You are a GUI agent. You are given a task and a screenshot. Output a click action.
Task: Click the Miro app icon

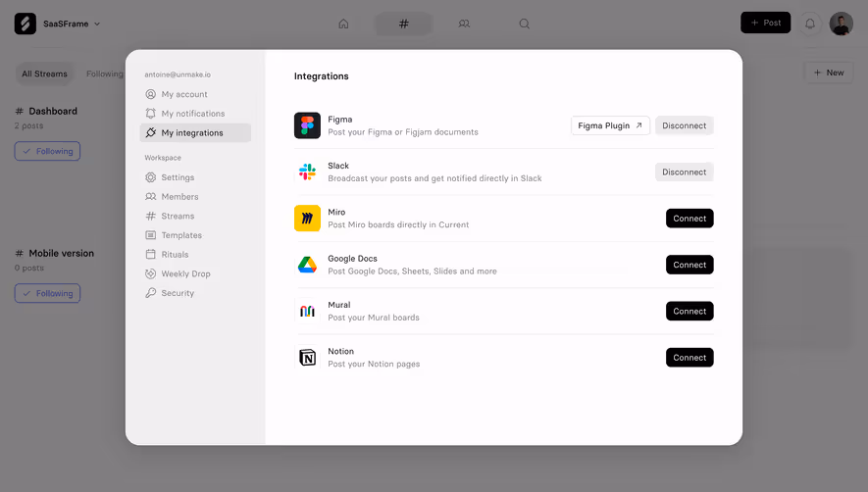pos(307,218)
